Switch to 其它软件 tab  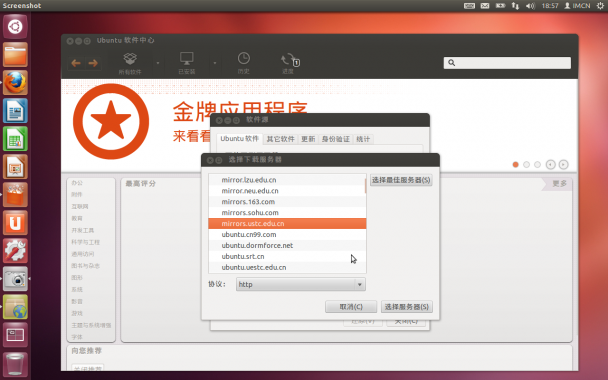pos(280,139)
